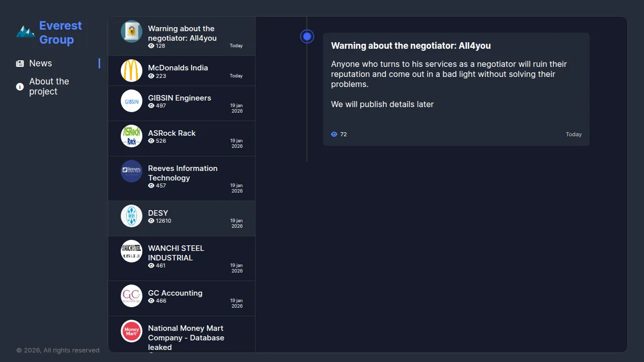Image resolution: width=644 pixels, height=362 pixels.
Task: Open the News section in the sidebar
Action: pos(41,63)
